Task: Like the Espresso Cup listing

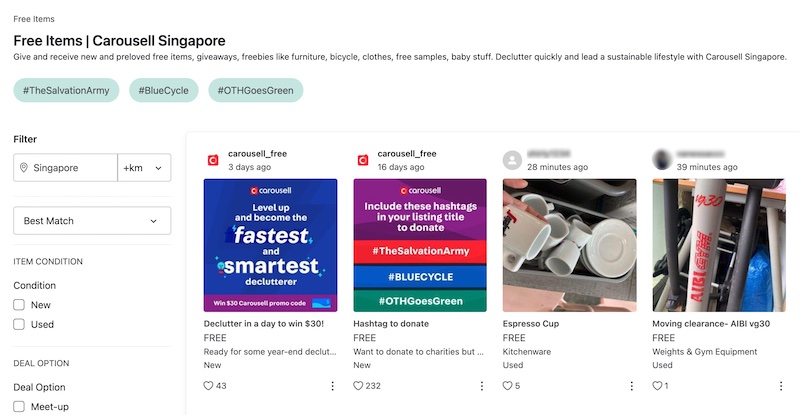Action: [509, 385]
